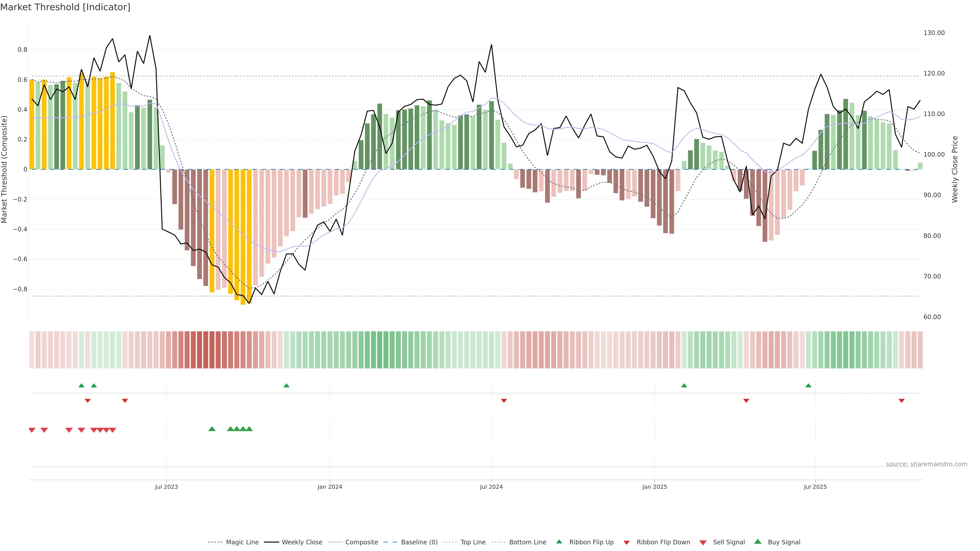Click the red flip-down marker just after Jul 2024

point(504,400)
